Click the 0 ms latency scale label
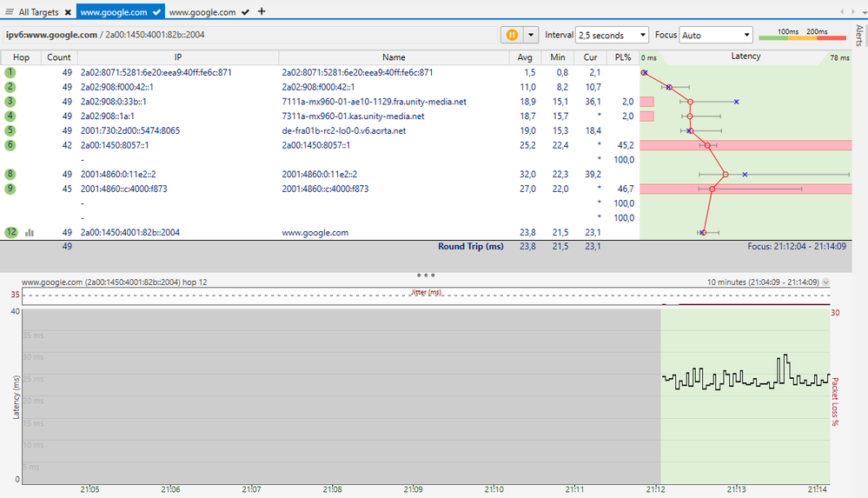868x498 pixels. pyautogui.click(x=649, y=57)
